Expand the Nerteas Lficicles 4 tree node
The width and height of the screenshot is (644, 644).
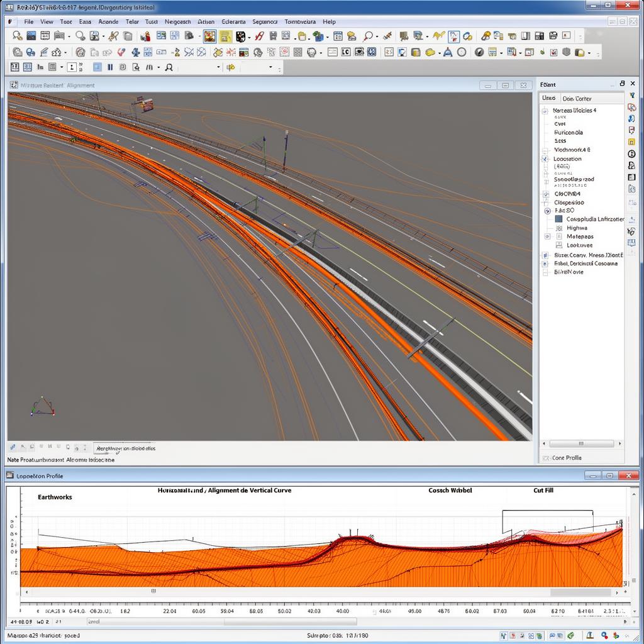(x=545, y=111)
